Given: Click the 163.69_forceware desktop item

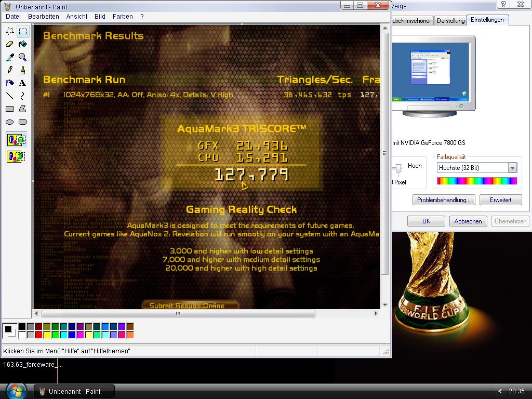Looking at the screenshot, I should [x=33, y=365].
